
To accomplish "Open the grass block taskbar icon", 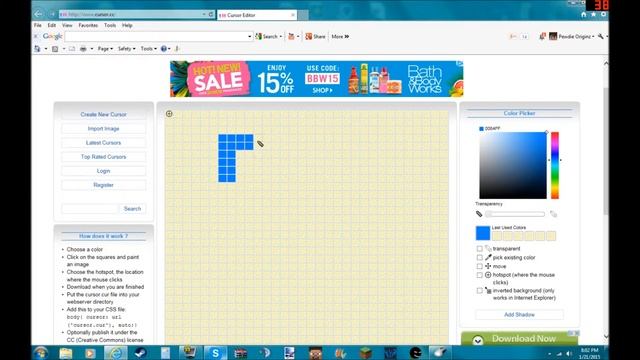I will 365,353.
